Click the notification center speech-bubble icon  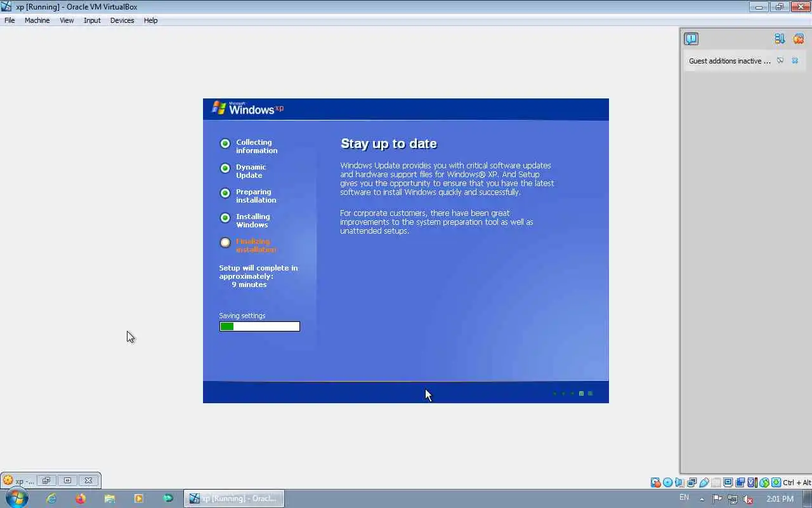point(691,39)
